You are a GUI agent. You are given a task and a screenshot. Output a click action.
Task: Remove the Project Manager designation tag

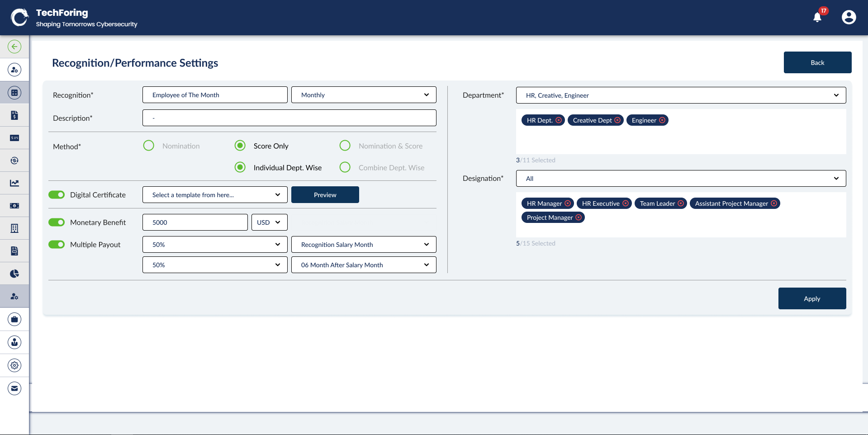pyautogui.click(x=579, y=217)
